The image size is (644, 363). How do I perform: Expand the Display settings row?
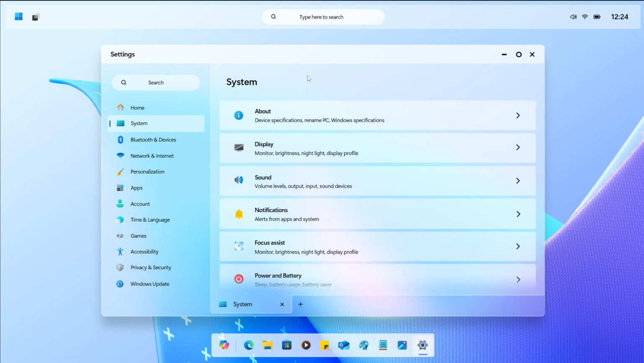pos(518,148)
